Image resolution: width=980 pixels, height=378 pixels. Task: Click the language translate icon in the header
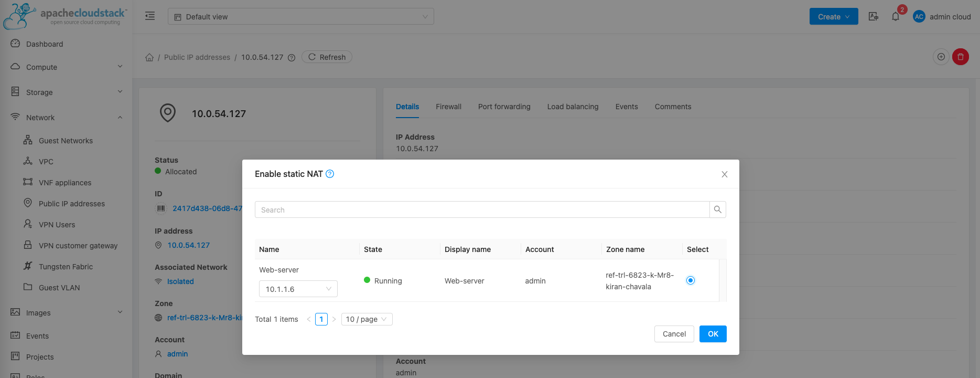(x=874, y=17)
